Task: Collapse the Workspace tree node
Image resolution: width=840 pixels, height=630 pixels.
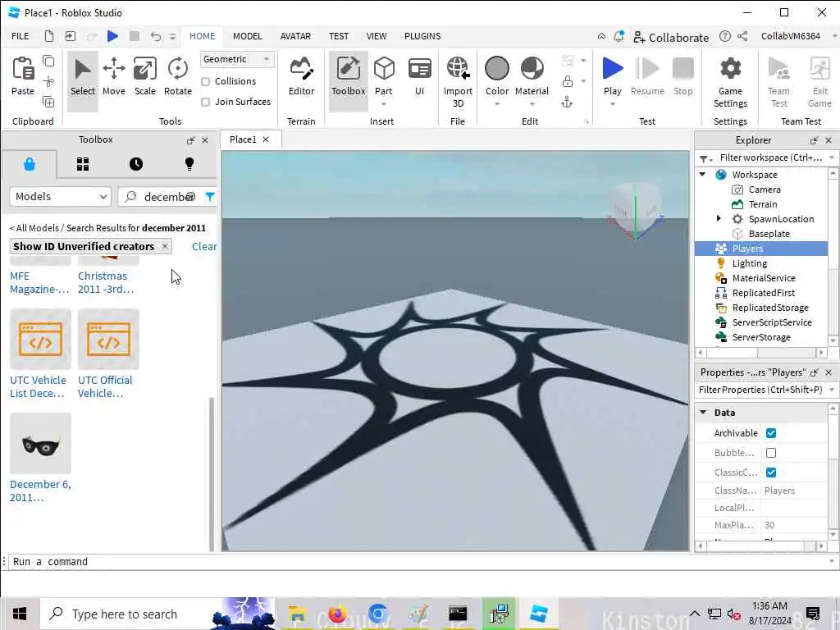Action: click(x=702, y=174)
